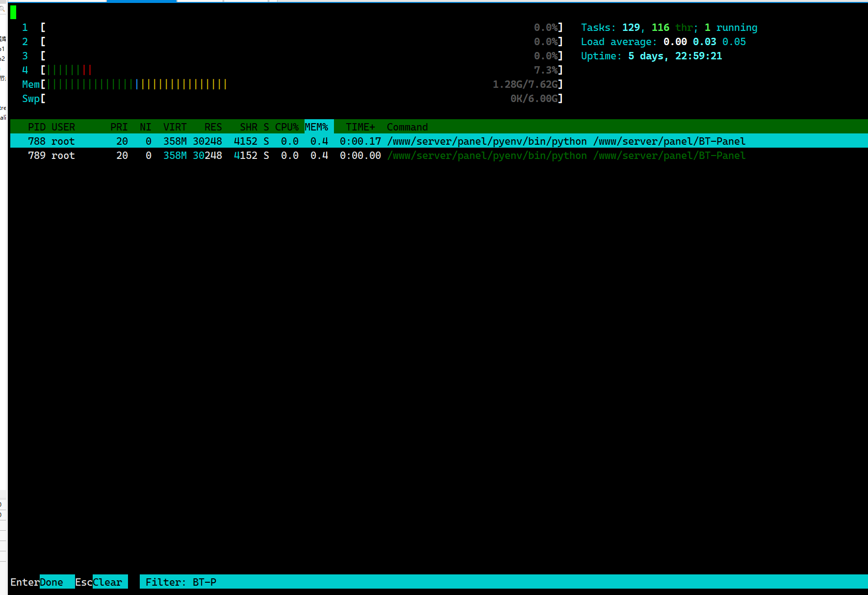Screen dimensions: 868x595
Task: Click the Load average values
Action: pyautogui.click(x=705, y=42)
